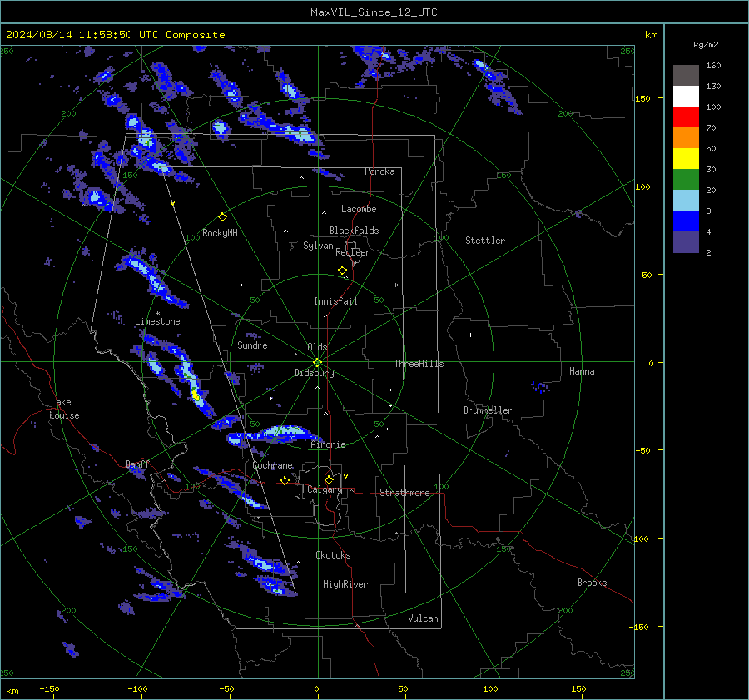Click the Drumheller city label
749x700 pixels.
[488, 410]
